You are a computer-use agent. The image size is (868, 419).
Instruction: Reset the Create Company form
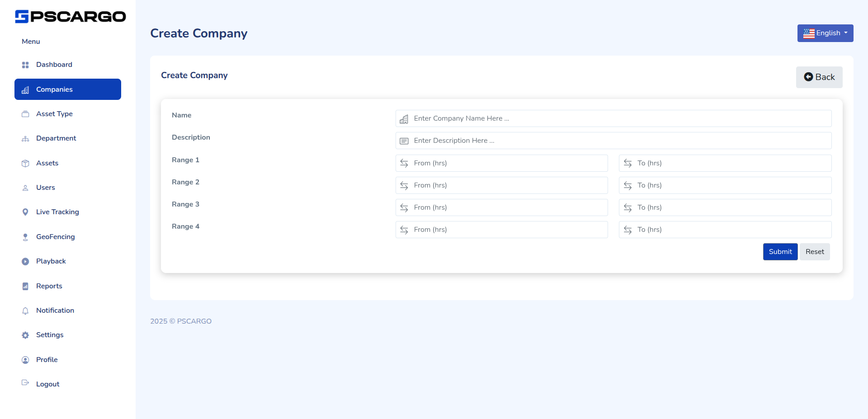click(815, 251)
